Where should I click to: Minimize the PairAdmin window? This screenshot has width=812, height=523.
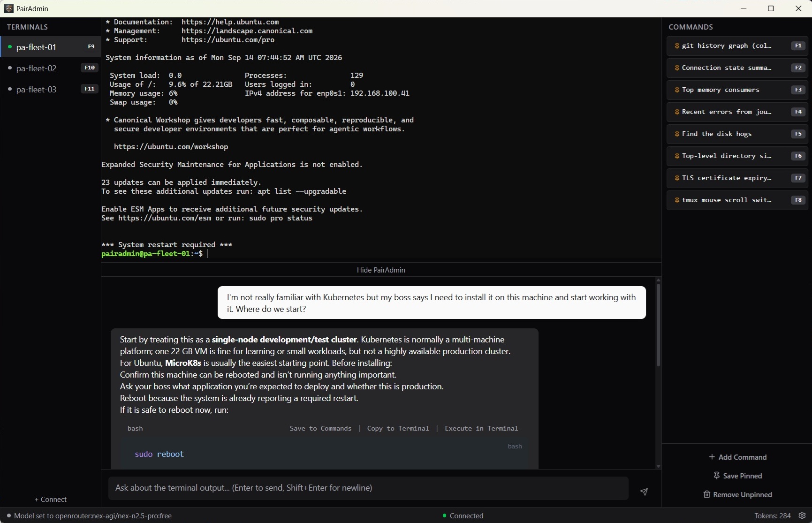coord(744,8)
